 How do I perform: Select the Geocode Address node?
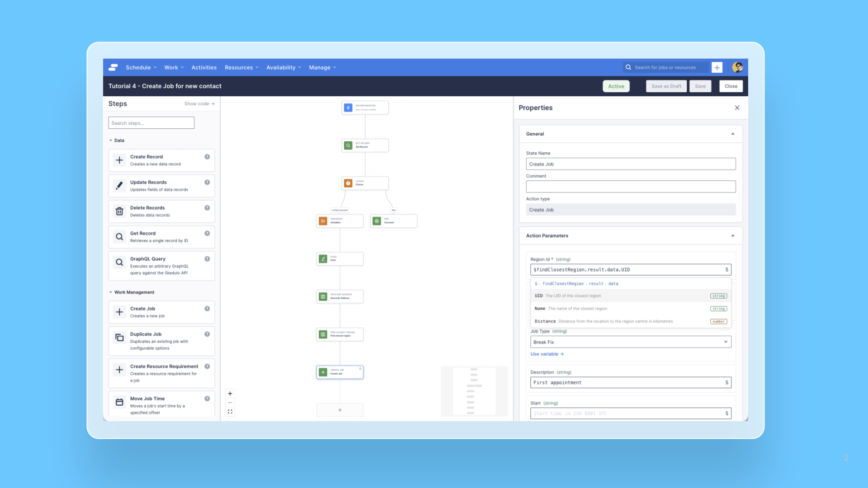pos(340,296)
